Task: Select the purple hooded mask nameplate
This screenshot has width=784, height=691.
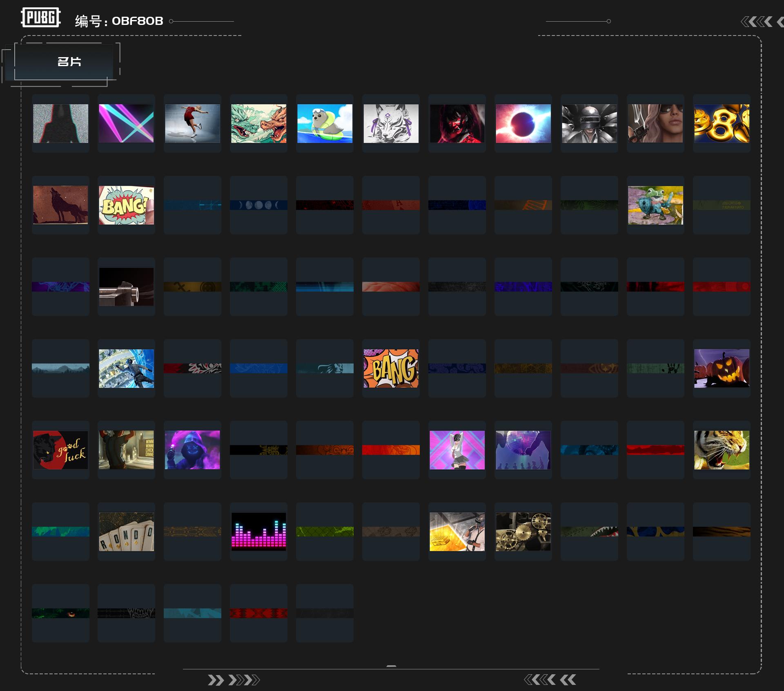Action: click(x=192, y=450)
